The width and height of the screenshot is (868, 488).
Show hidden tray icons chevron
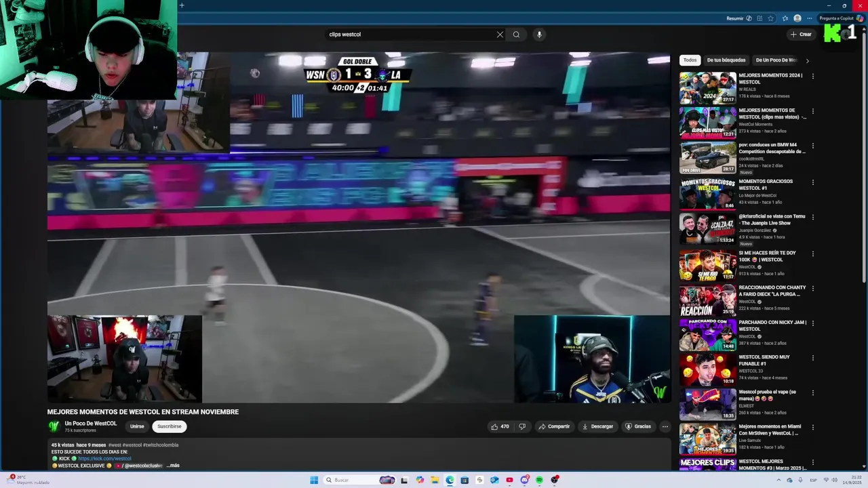pos(778,480)
